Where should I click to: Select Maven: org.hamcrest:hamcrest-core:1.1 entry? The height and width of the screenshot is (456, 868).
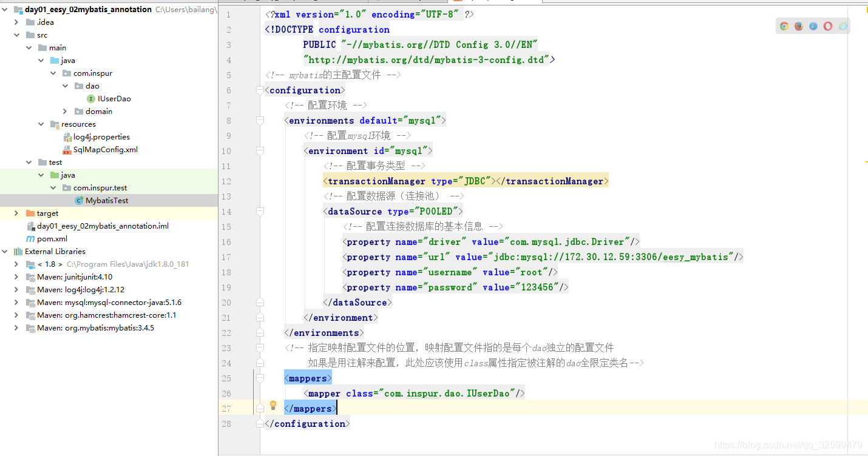[x=106, y=315]
